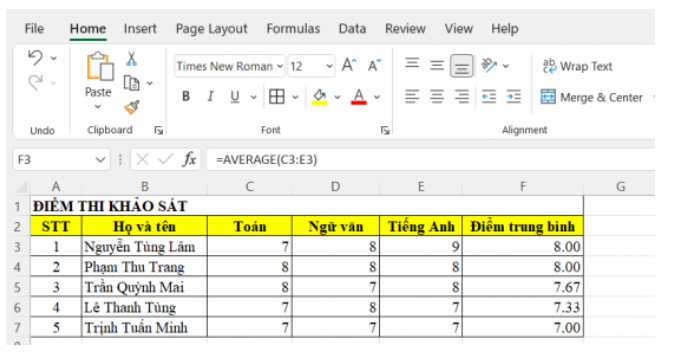Select the cell 'Trịnh Tuấn Minh'
The height and width of the screenshot is (361, 673).
coord(144,328)
